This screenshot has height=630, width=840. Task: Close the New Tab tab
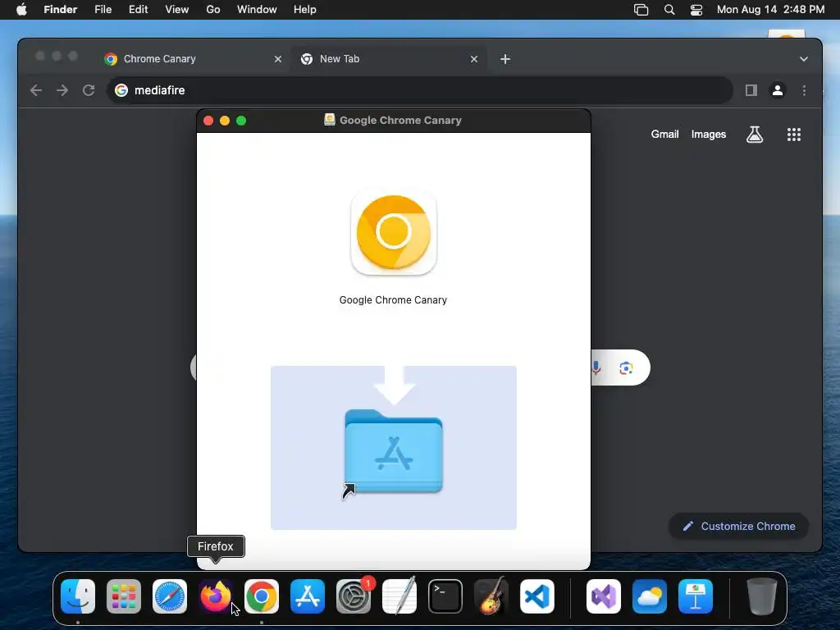click(x=474, y=59)
